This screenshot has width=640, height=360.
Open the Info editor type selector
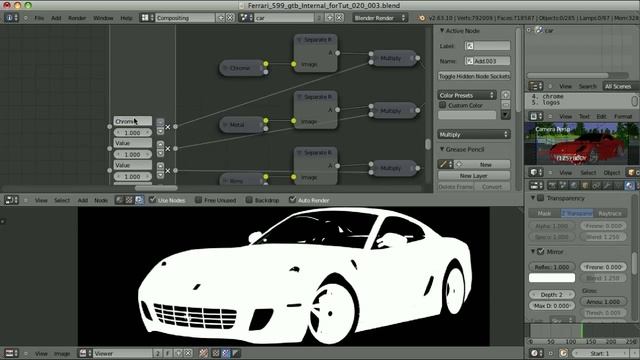(11, 18)
